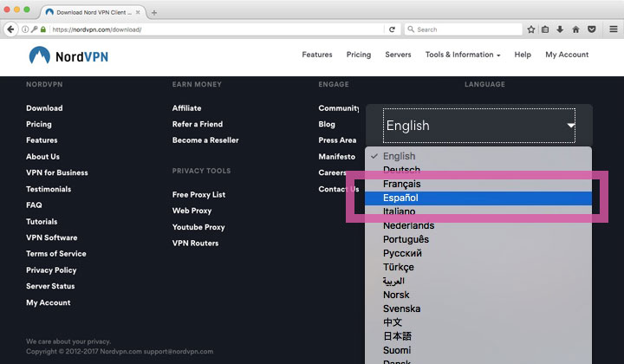This screenshot has width=624, height=364.
Task: Open the Tutorials footer link
Action: point(42,222)
